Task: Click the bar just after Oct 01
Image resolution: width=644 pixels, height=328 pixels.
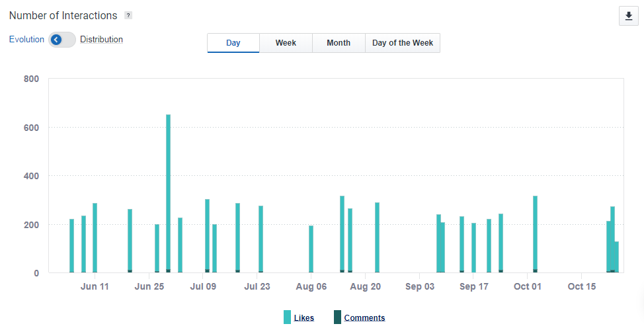Action: click(535, 234)
